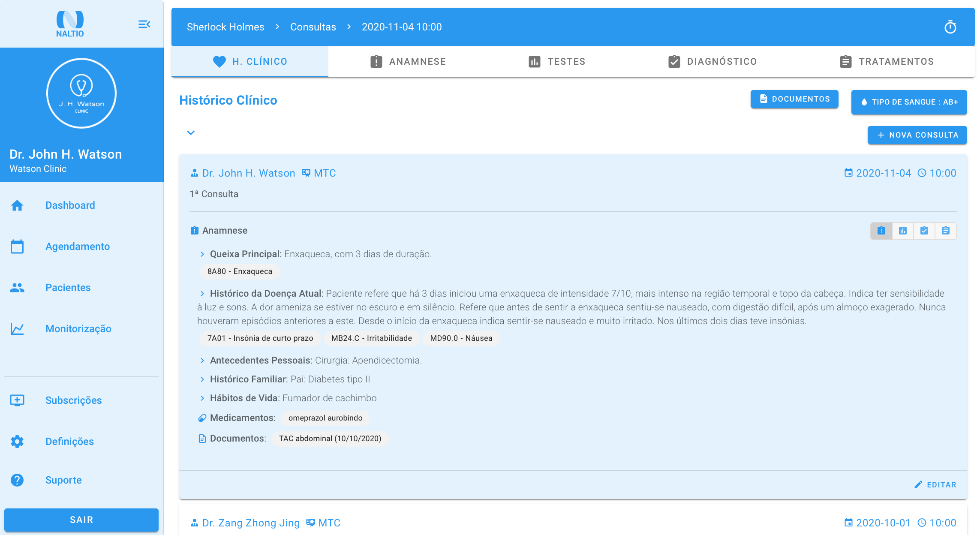Expand the Hábitos de Vida entry

202,398
